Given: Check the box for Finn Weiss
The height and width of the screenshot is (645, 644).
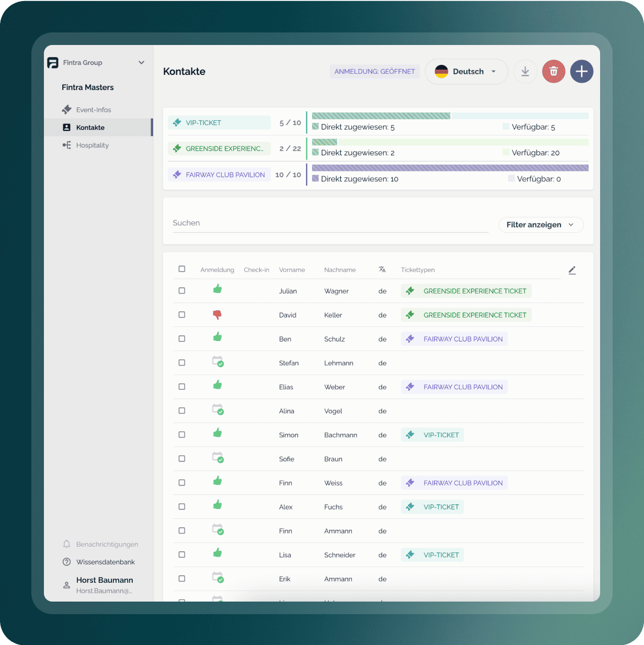Looking at the screenshot, I should pyautogui.click(x=182, y=483).
